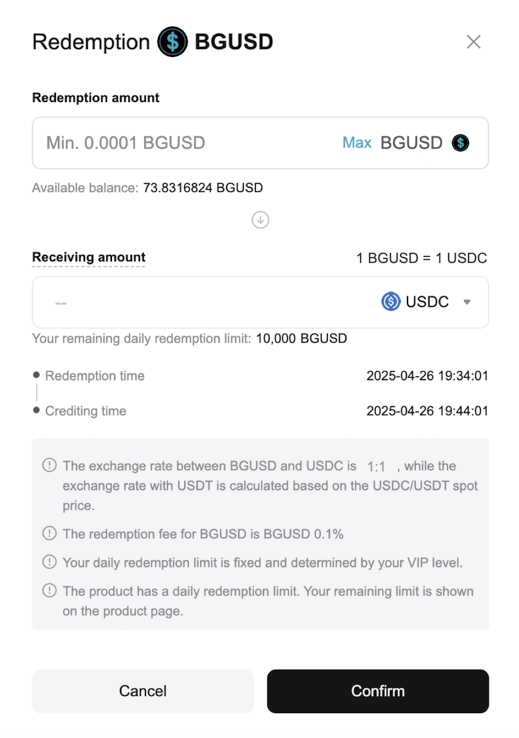
Task: Close the Redemption dialog with X icon
Action: point(473,42)
